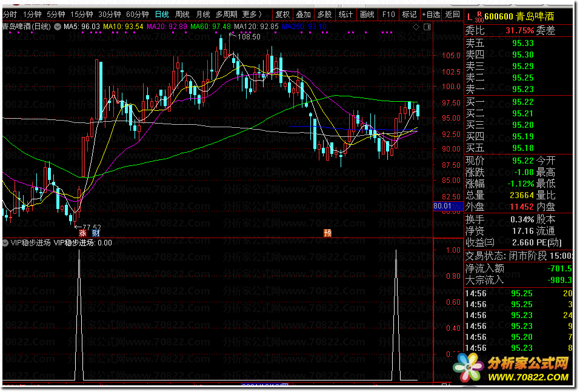Click the 涨 marker below chart

(x=82, y=233)
